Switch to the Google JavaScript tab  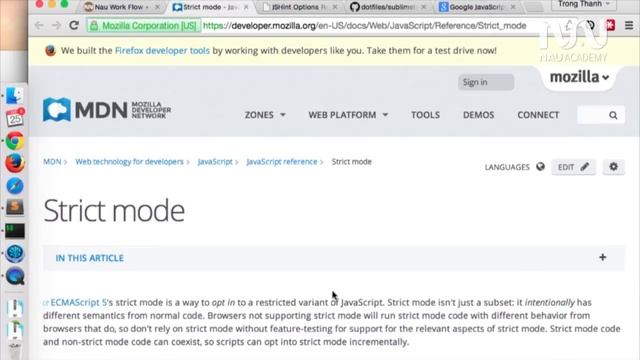[x=477, y=7]
